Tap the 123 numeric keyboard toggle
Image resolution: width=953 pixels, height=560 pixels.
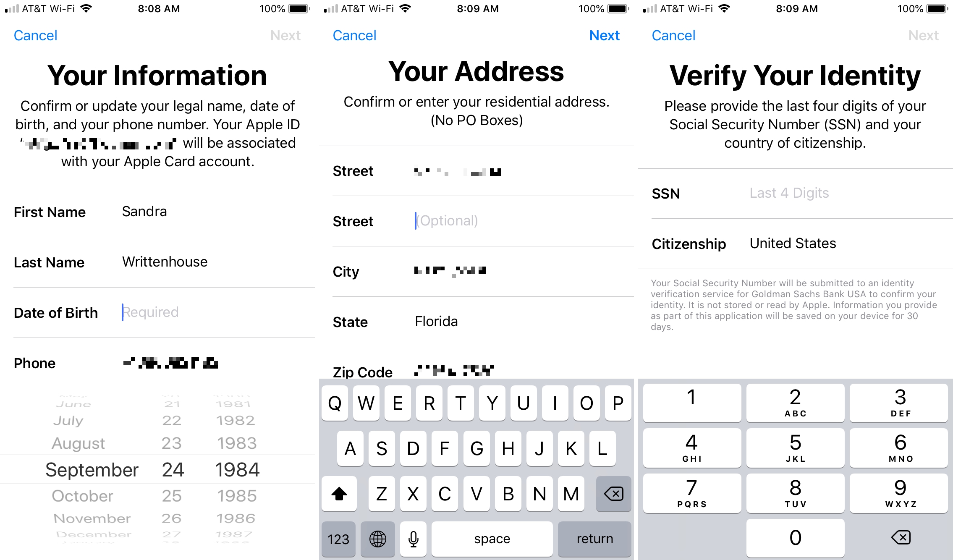[338, 539]
